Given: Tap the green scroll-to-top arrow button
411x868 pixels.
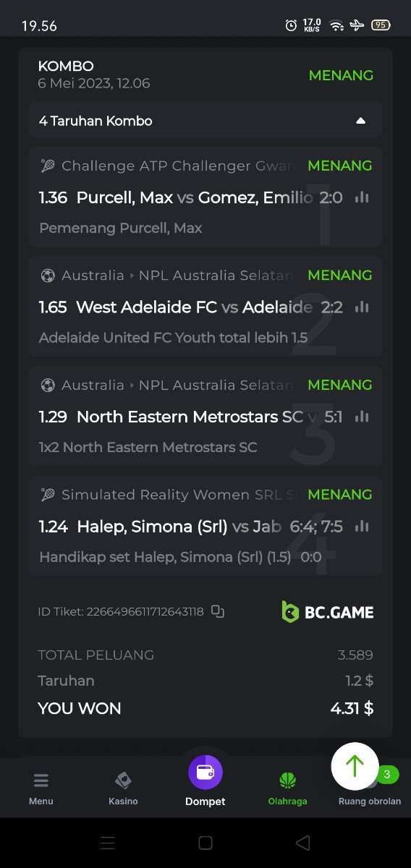Looking at the screenshot, I should [355, 766].
